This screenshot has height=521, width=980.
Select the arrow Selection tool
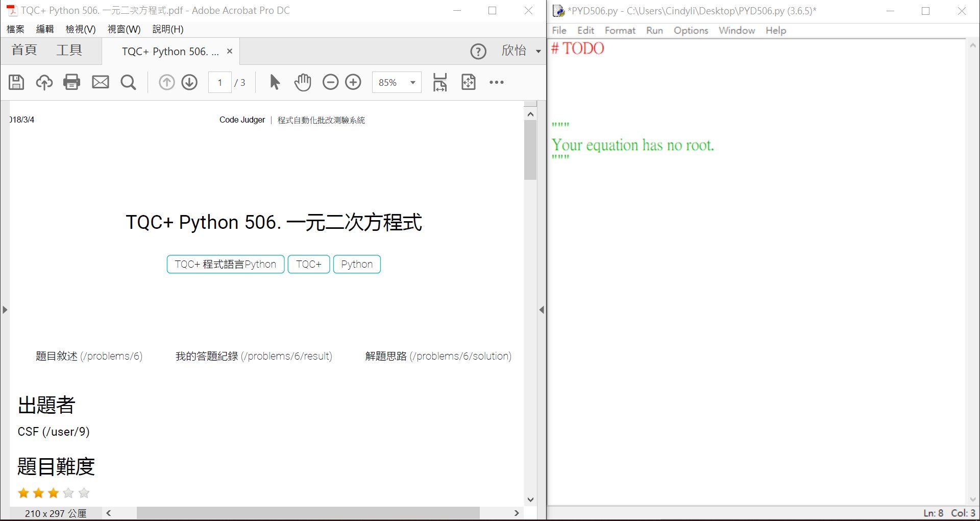click(x=275, y=82)
